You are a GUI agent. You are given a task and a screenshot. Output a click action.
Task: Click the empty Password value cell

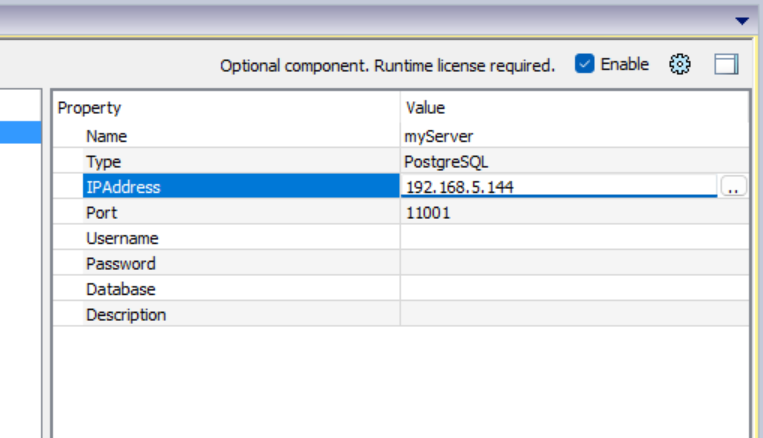tap(575, 264)
